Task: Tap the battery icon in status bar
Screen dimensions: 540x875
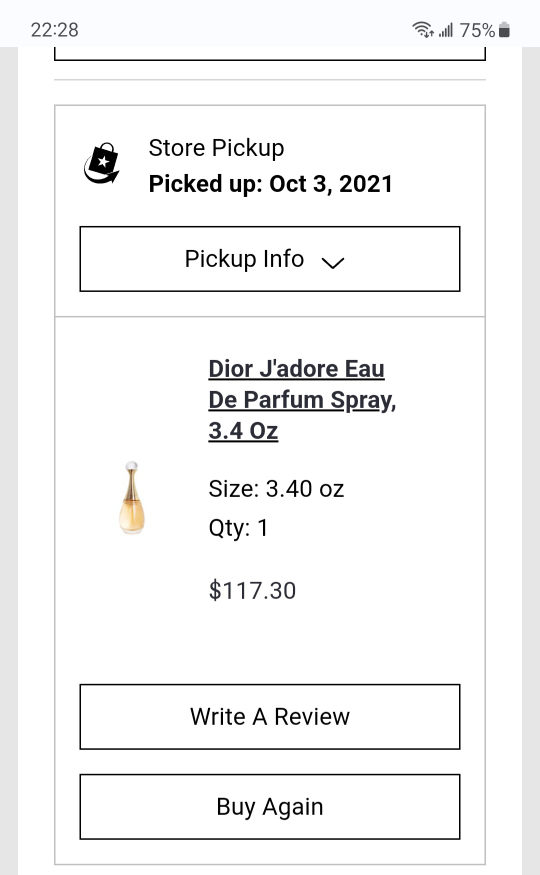Action: tap(504, 30)
